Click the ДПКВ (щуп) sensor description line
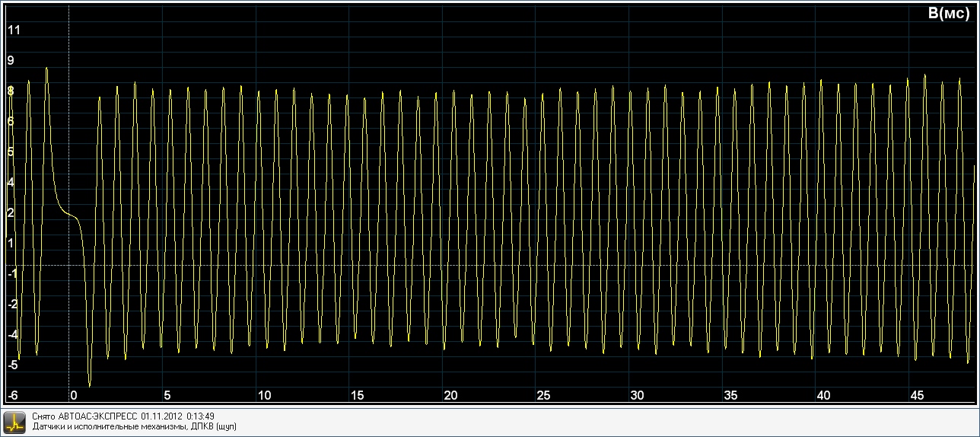Viewport: 980px width, 437px height. pos(135,427)
